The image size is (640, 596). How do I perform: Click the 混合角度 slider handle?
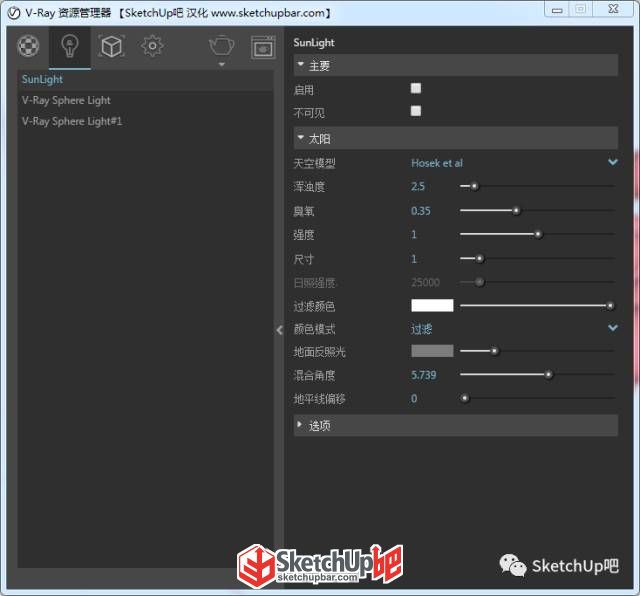coord(549,374)
